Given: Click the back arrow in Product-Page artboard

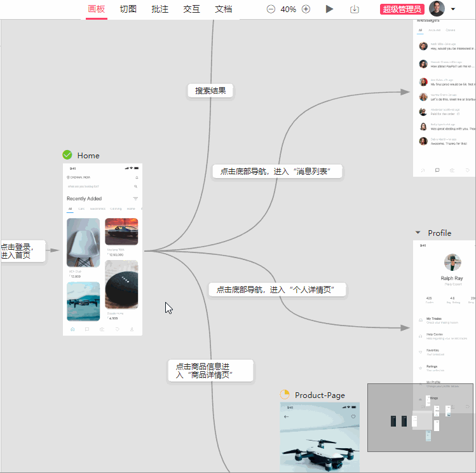Looking at the screenshot, I should (x=286, y=416).
